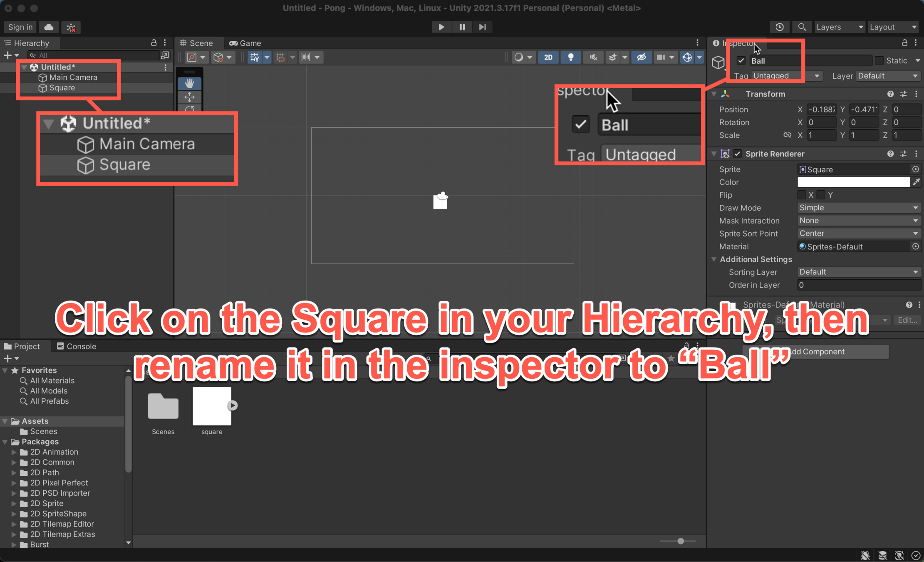Toggle scene lighting bulb icon

point(570,57)
